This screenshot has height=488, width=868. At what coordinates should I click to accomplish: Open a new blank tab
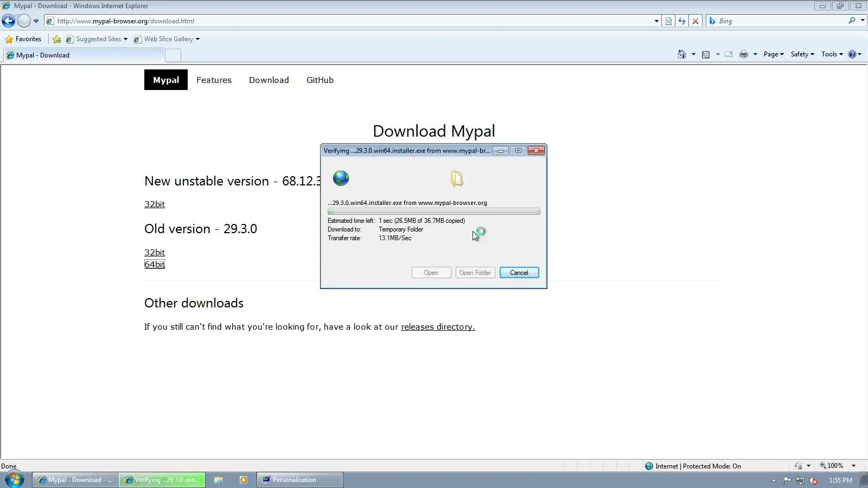tap(173, 55)
